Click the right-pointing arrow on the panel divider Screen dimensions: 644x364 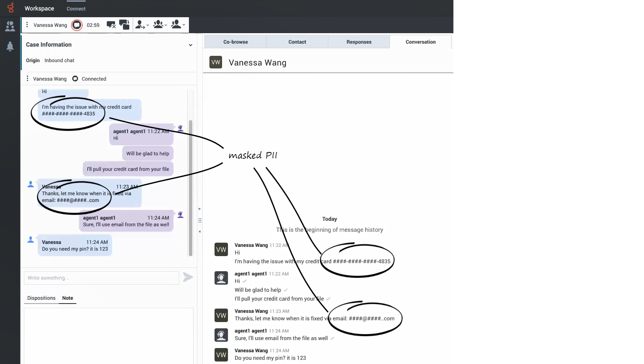(x=199, y=209)
